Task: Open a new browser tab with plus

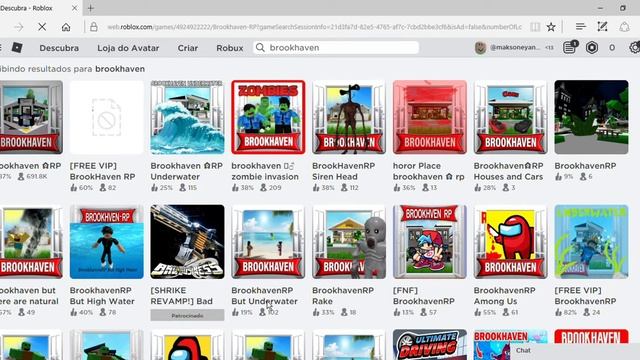Action: (x=91, y=8)
